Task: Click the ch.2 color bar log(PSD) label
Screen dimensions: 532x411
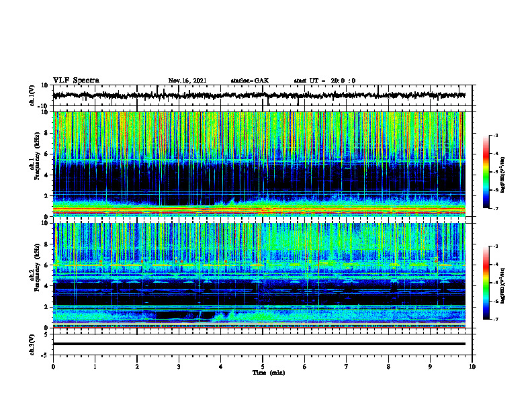Action: tap(503, 285)
